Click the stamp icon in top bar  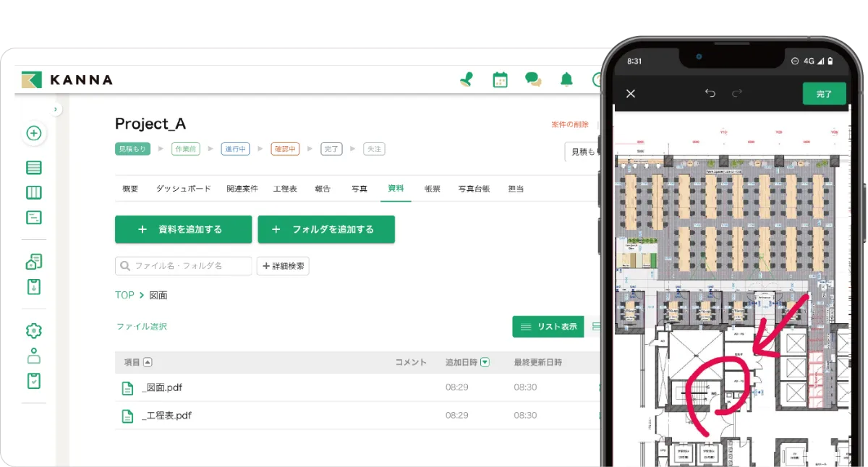pyautogui.click(x=467, y=80)
